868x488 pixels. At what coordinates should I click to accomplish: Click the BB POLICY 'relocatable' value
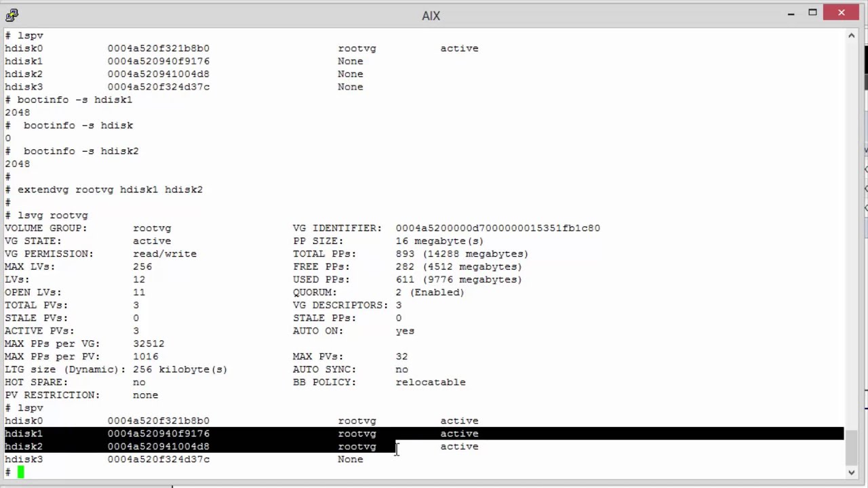pos(431,382)
